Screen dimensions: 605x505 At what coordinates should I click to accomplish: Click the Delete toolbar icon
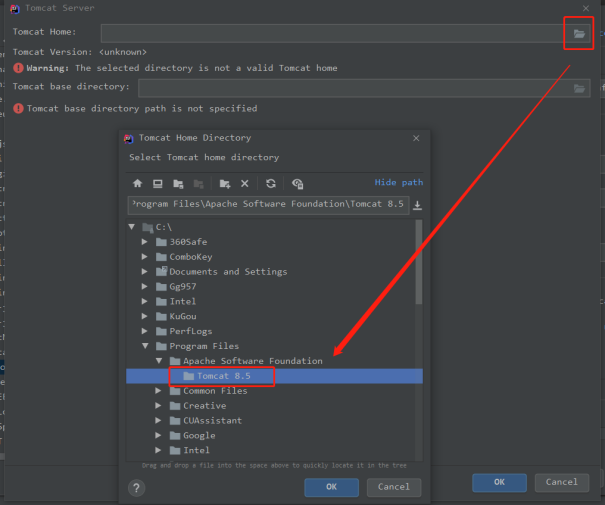pos(245,184)
